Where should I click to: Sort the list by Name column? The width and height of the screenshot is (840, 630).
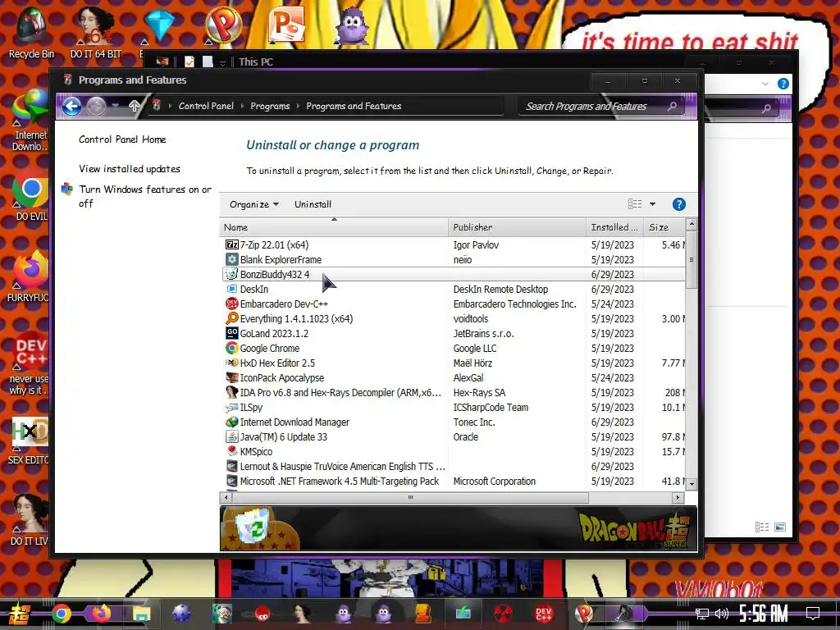click(x=334, y=227)
